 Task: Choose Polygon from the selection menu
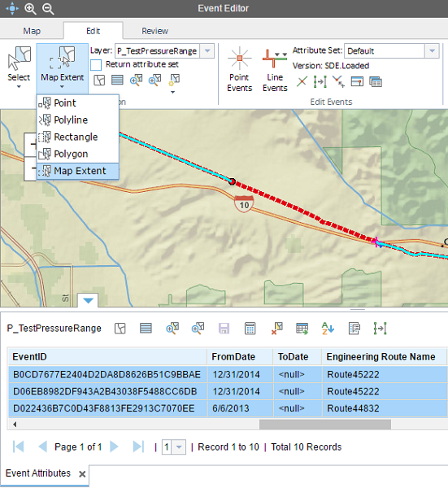[78, 154]
